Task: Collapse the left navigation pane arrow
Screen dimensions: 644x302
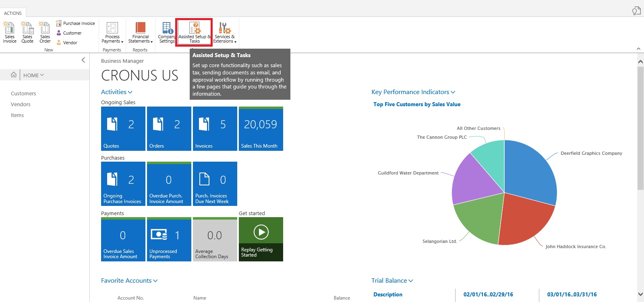Action: (x=83, y=60)
